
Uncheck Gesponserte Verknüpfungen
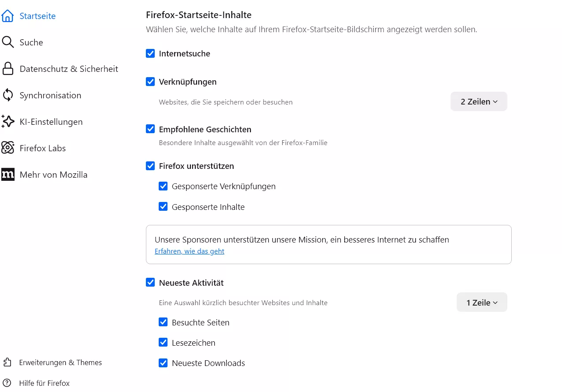point(163,187)
